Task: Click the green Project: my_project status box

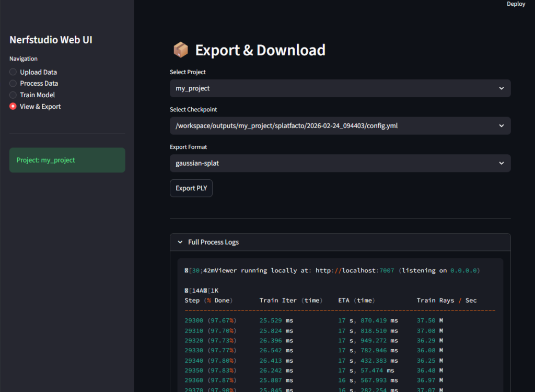Action: point(67,160)
